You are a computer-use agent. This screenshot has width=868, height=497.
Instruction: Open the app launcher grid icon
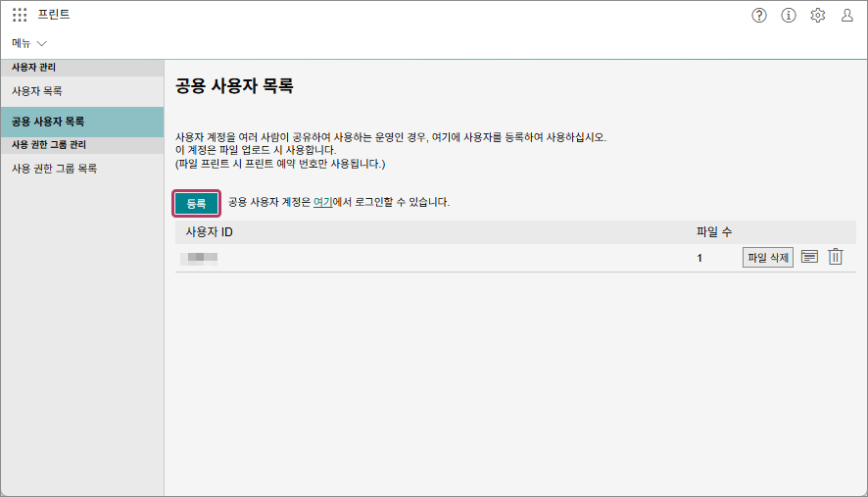(x=20, y=16)
